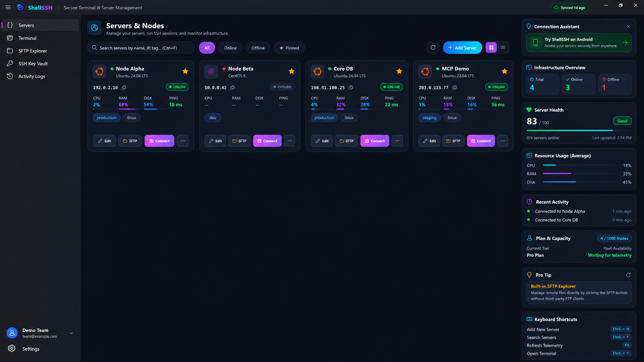Open more options for Node Beta
The width and height of the screenshot is (644, 362).
click(x=290, y=141)
